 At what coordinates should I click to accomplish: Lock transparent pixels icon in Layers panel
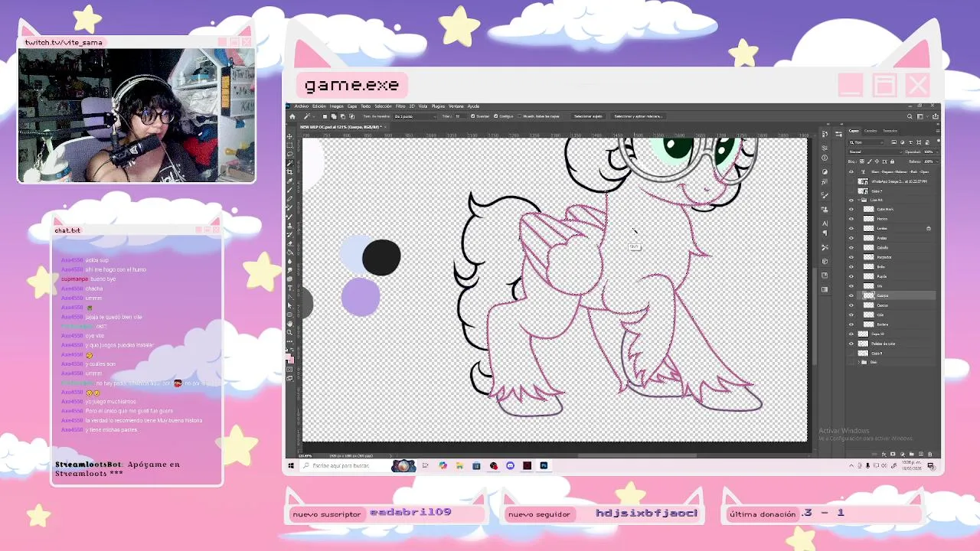pyautogui.click(x=861, y=161)
